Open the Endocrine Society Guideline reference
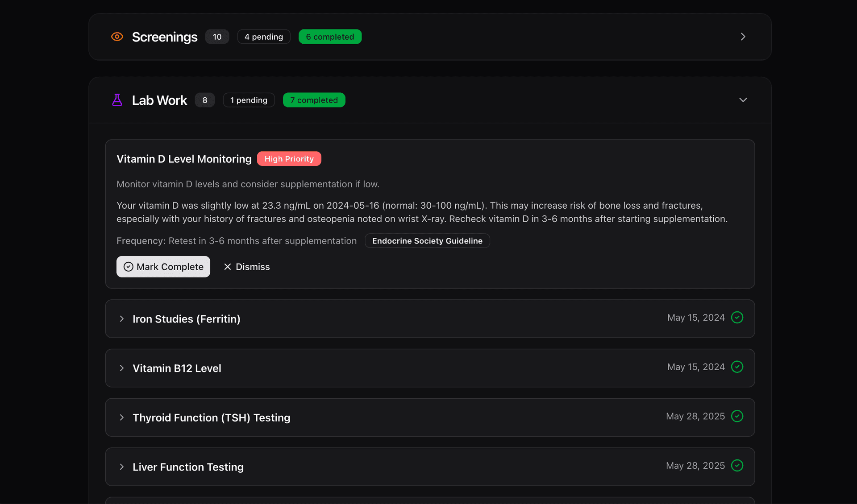Screen dimensions: 857x504 coord(427,240)
